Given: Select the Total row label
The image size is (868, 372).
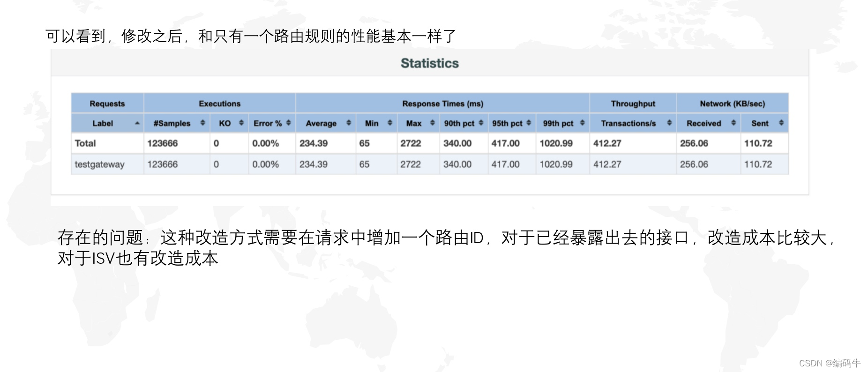Looking at the screenshot, I should 85,143.
